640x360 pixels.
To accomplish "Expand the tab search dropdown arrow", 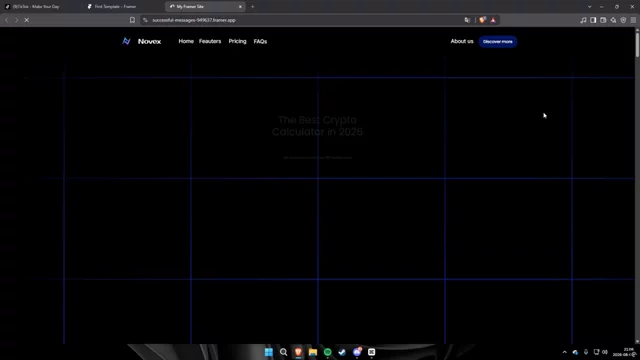I will click(589, 7).
